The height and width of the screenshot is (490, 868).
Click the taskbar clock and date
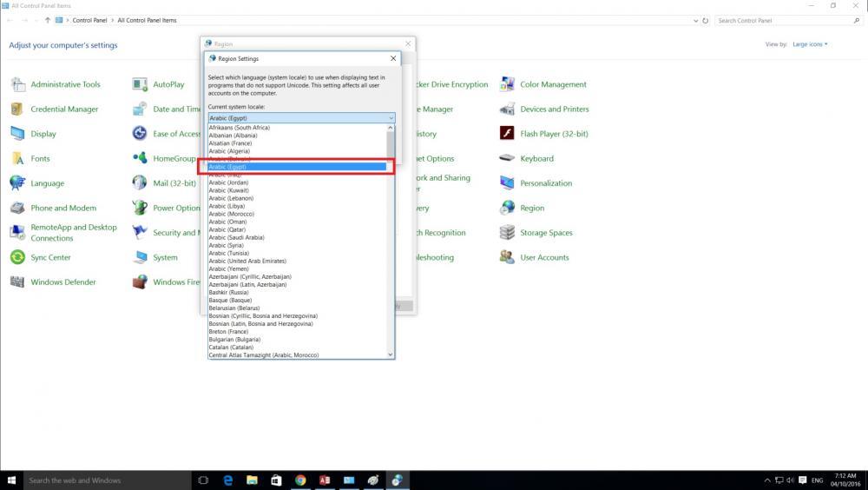pos(845,480)
